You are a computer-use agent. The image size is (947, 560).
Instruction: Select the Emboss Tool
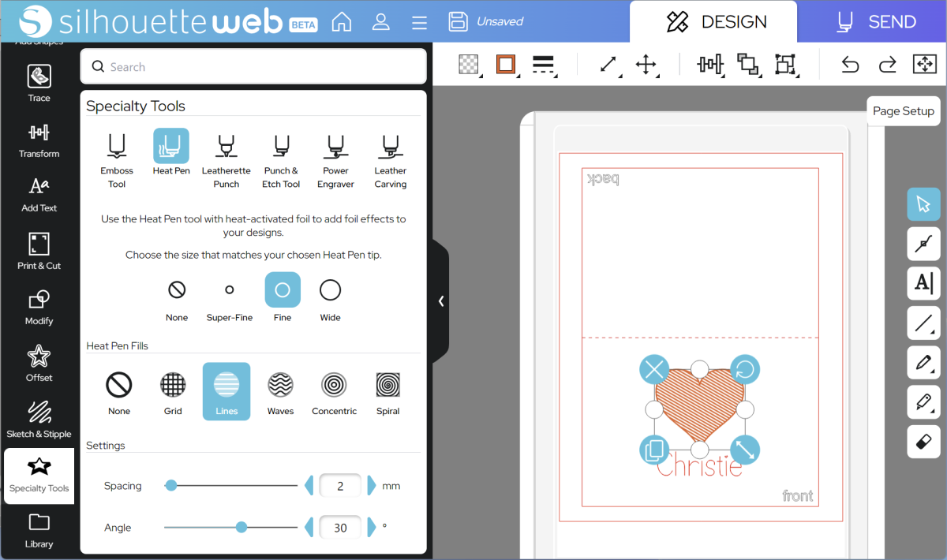pyautogui.click(x=117, y=160)
